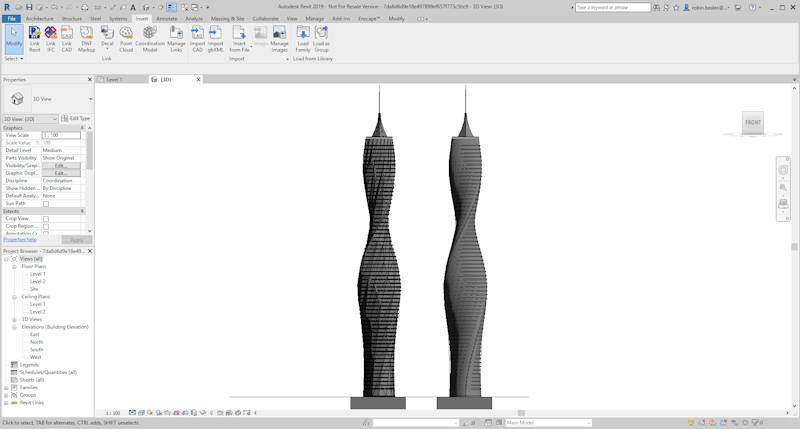
Task: Click the Revit Links icon in Project Browser
Action: point(14,402)
